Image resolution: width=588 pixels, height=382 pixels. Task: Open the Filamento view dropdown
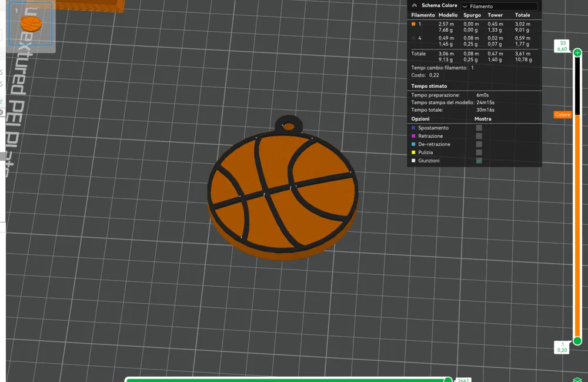pos(500,5)
